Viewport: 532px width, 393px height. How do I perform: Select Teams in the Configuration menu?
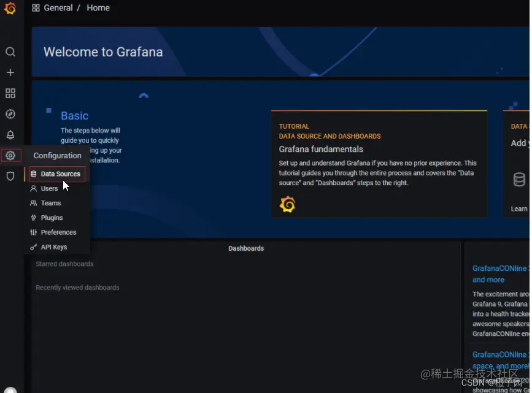pyautogui.click(x=51, y=203)
